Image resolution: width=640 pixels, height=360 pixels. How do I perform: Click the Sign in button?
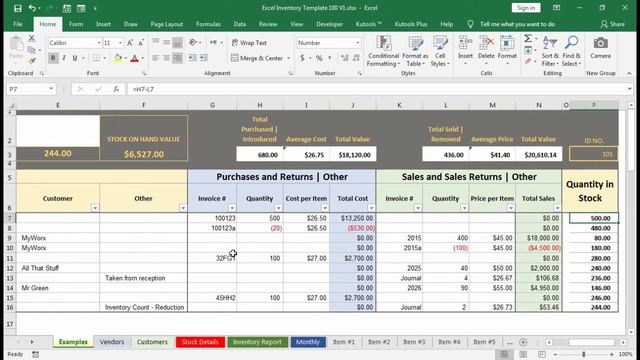coord(526,8)
